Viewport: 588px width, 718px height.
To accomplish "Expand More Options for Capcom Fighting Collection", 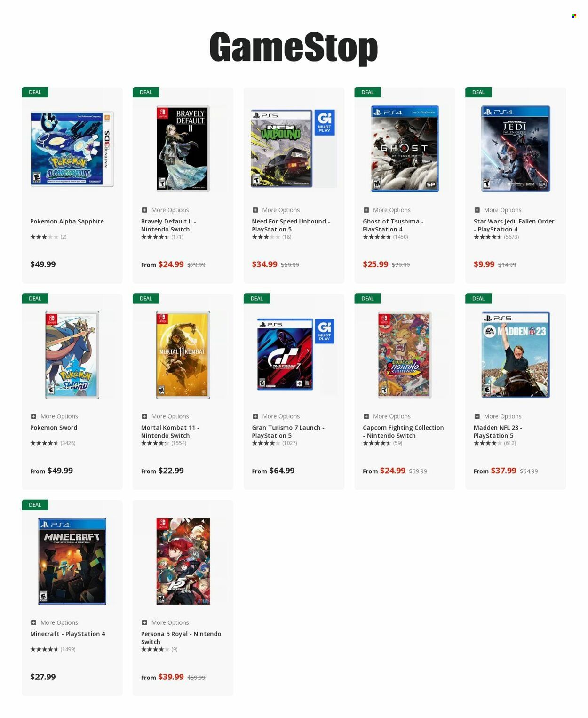I will pyautogui.click(x=387, y=416).
